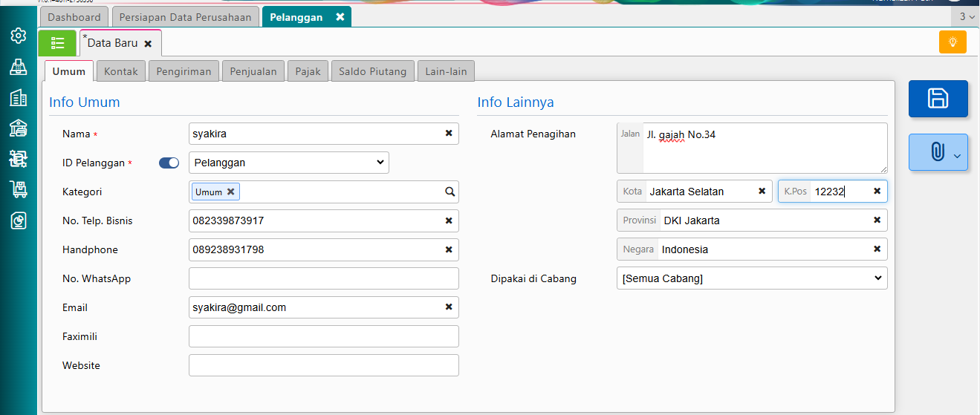Open the ID Pelanggan type dropdown

pos(289,163)
